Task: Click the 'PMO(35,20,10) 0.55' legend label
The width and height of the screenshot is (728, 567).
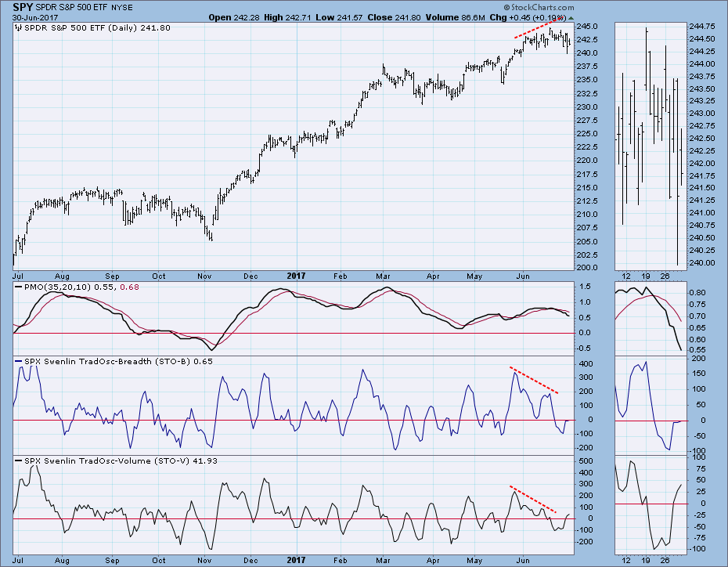Action: click(x=70, y=287)
